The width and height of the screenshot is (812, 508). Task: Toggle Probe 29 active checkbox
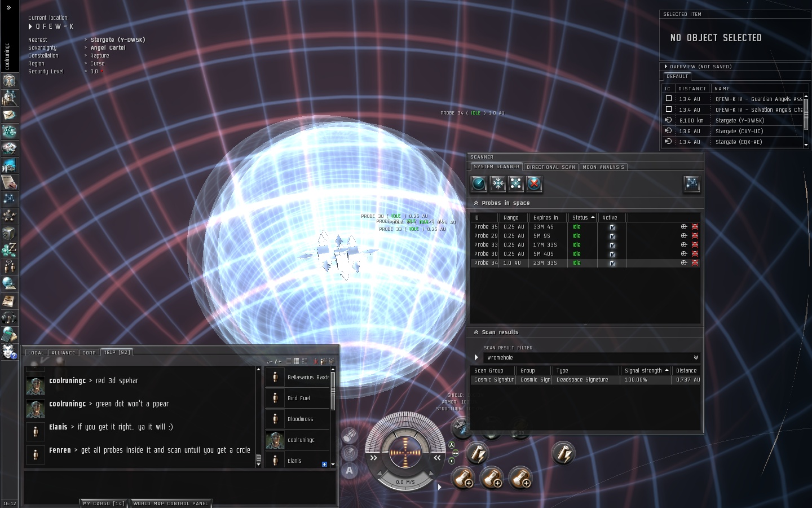(612, 236)
